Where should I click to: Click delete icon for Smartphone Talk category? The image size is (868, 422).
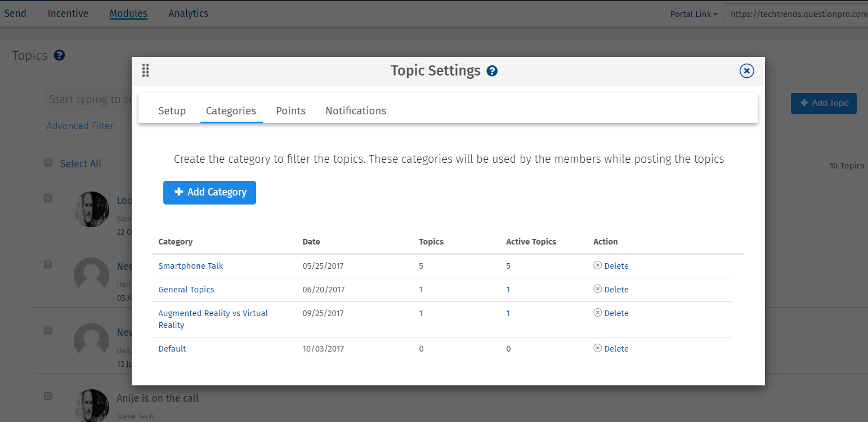coord(598,265)
